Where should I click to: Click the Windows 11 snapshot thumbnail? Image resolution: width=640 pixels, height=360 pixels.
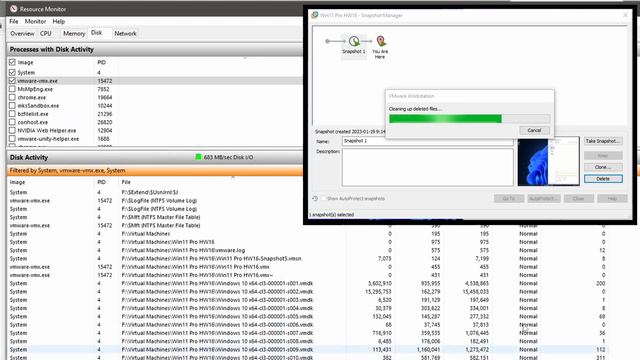point(548,162)
